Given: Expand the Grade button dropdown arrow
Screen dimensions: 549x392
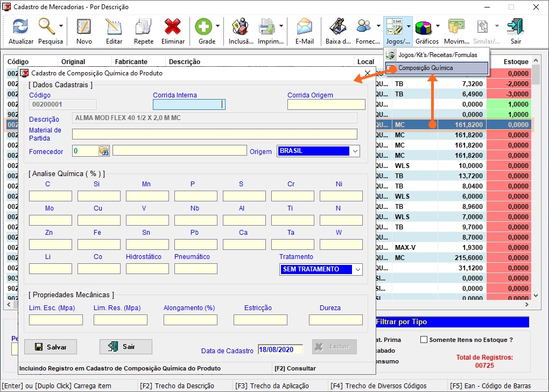Looking at the screenshot, I should pos(218,26).
